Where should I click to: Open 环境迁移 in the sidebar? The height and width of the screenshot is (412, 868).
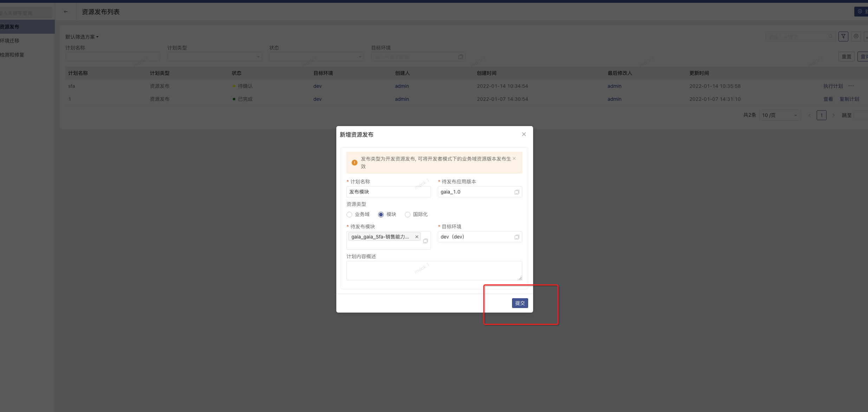click(x=10, y=41)
